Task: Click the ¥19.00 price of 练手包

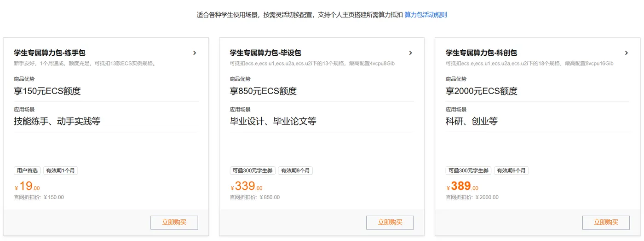Action: 27,186
